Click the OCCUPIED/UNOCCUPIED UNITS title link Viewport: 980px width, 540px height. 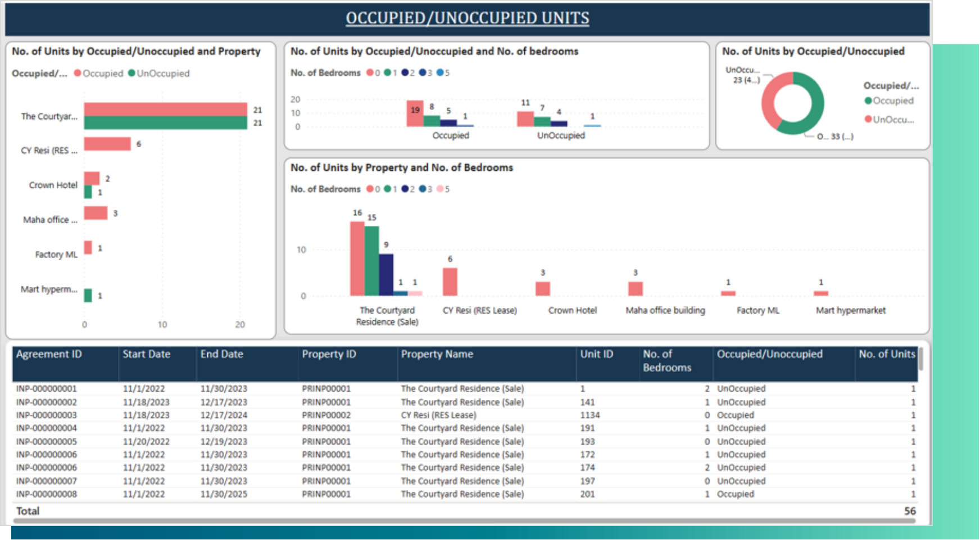click(467, 18)
